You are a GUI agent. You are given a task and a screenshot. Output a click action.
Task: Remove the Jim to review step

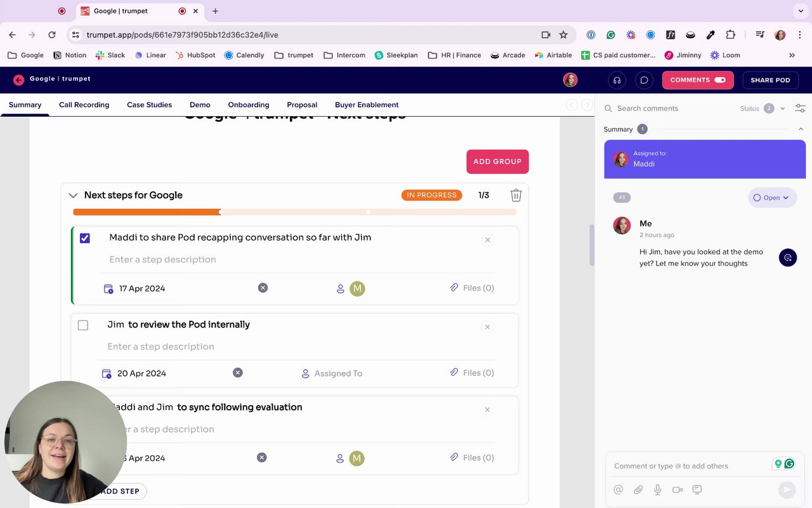[x=487, y=327]
